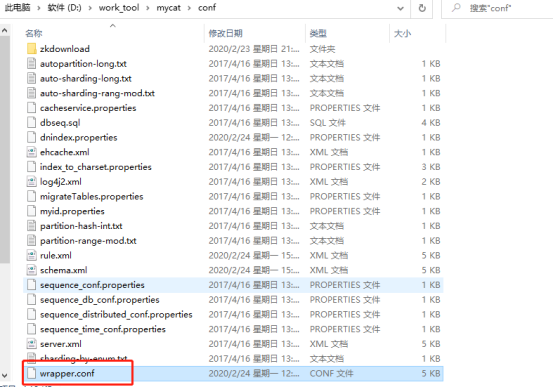Click the rule.xml file icon
Viewport: 554px width, 388px height.
click(x=31, y=255)
